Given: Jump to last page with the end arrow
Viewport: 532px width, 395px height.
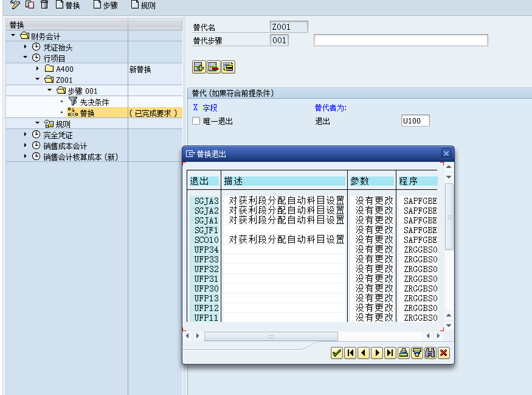Looking at the screenshot, I should pos(390,353).
